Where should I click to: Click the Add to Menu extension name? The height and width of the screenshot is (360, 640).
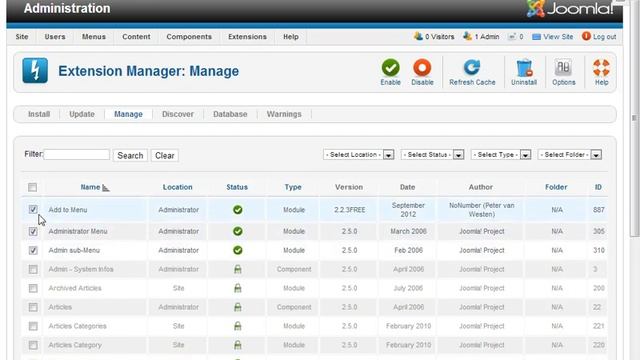point(68,210)
